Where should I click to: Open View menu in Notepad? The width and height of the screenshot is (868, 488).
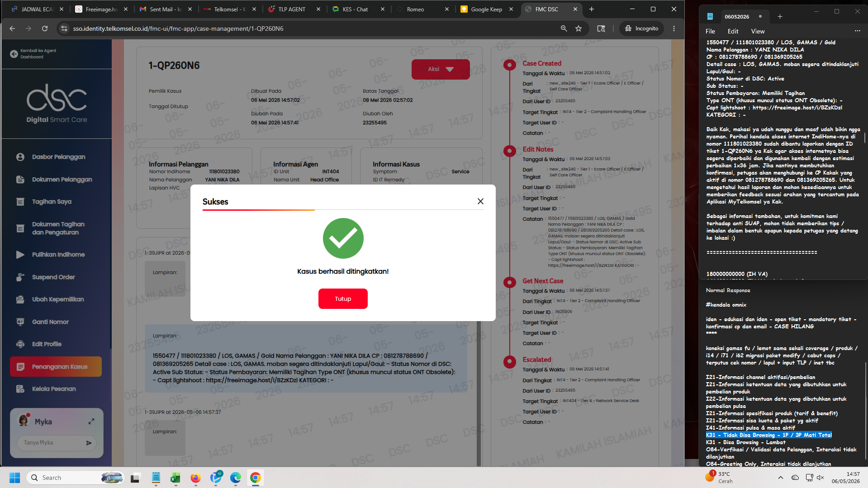758,31
